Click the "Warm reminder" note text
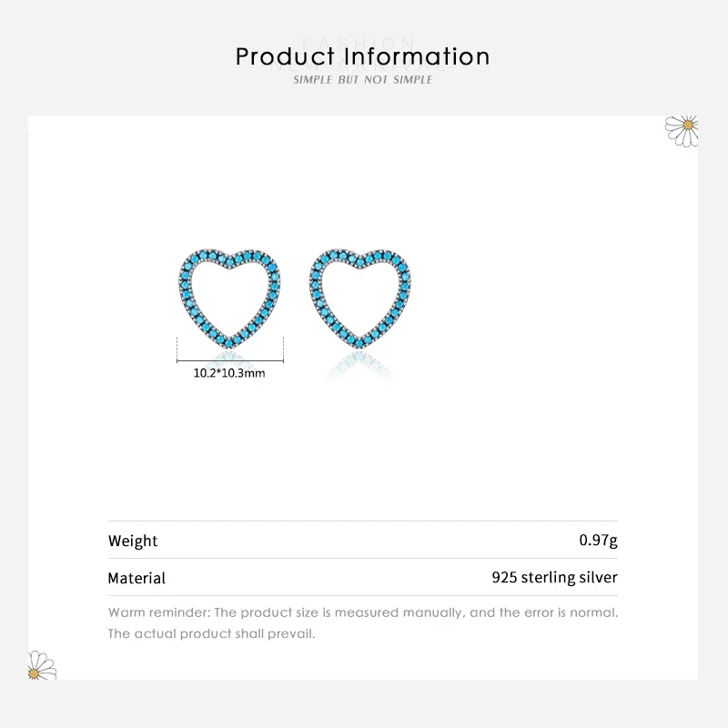This screenshot has width=728, height=728. click(x=363, y=612)
